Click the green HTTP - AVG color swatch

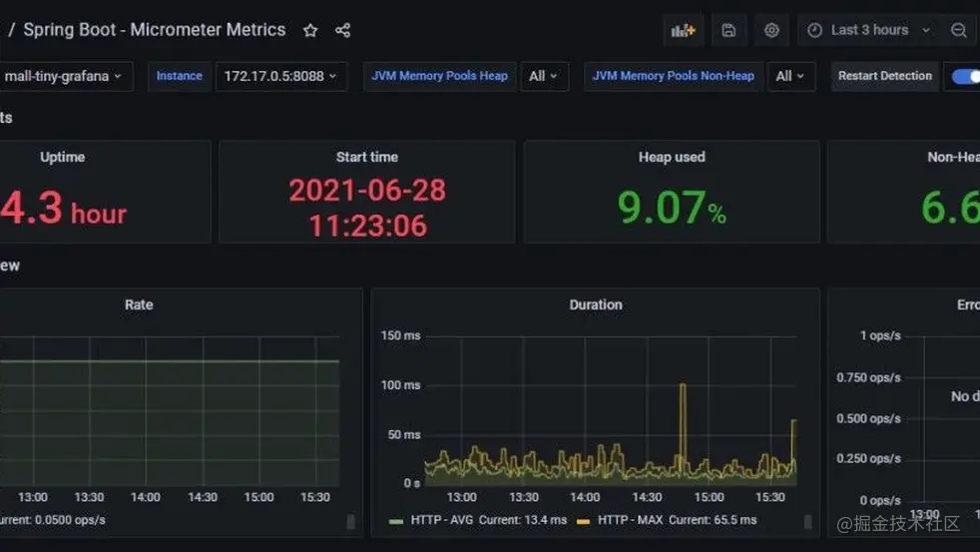396,521
